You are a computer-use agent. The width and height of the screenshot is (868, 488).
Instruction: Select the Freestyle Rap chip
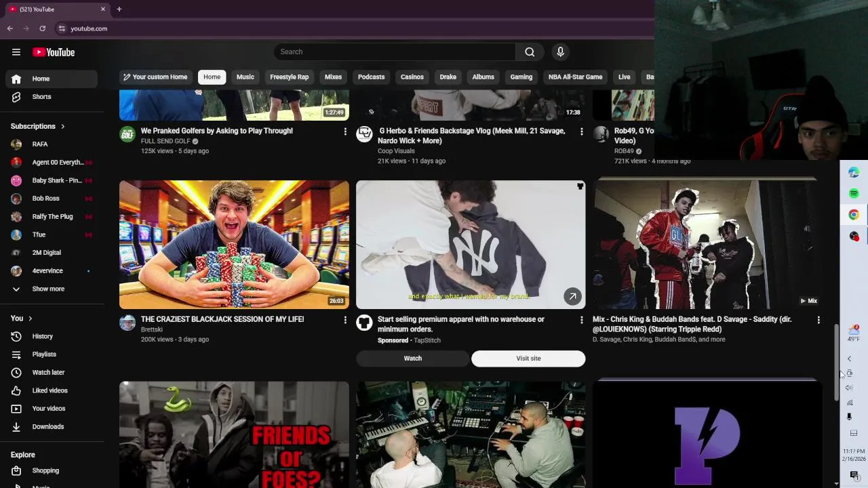coord(290,77)
